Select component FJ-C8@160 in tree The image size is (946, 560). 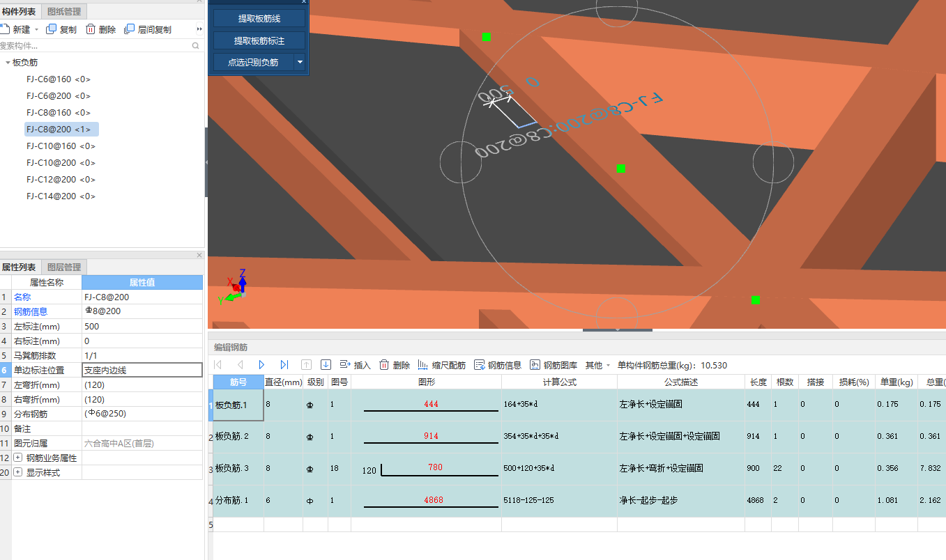pyautogui.click(x=59, y=112)
